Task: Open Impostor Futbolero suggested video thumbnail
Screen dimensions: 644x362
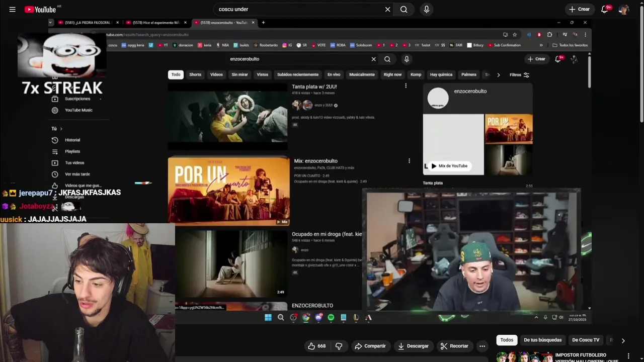Action: coord(524,357)
